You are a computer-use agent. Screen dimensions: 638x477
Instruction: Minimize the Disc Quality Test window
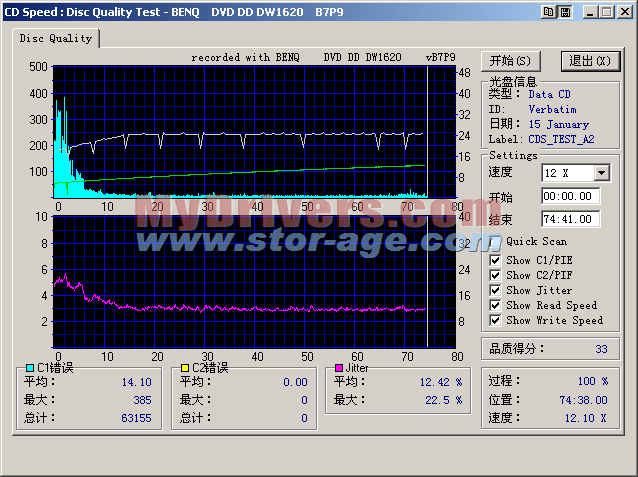coord(590,10)
